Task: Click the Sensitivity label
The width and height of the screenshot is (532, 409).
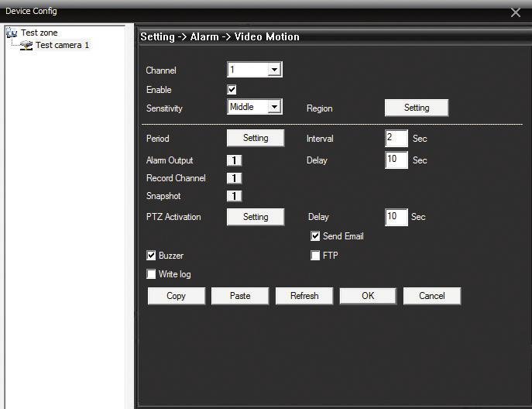Action: [x=164, y=108]
